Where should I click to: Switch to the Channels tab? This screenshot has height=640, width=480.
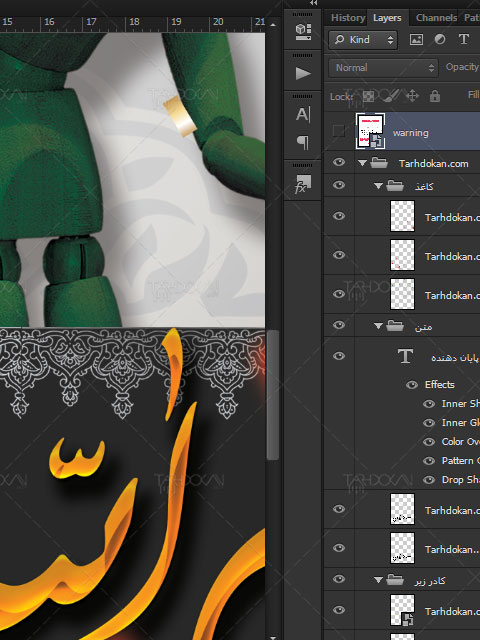tap(436, 18)
